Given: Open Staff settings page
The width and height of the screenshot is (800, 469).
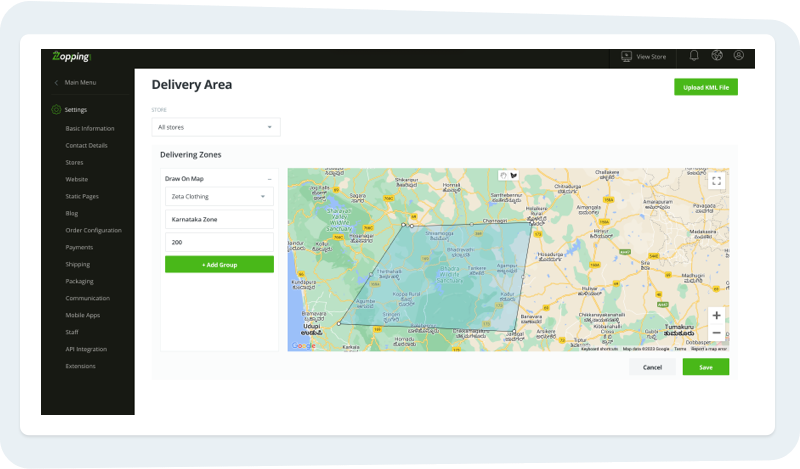Looking at the screenshot, I should tap(72, 332).
